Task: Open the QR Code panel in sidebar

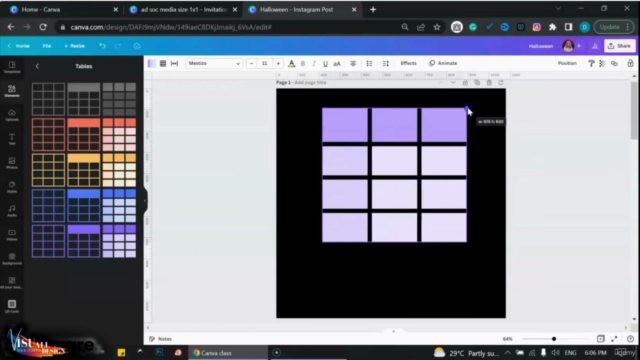Action: click(12, 306)
